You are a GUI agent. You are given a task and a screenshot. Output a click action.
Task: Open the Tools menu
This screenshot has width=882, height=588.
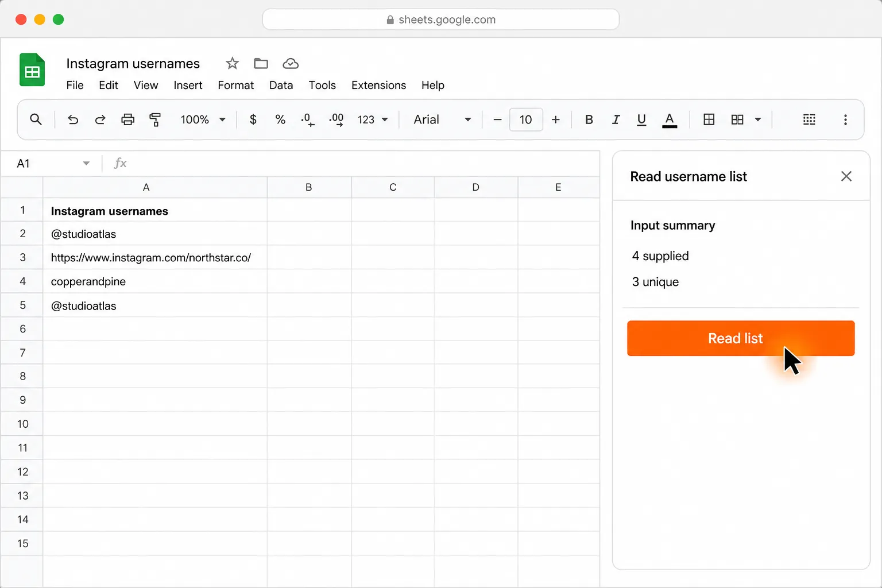322,85
